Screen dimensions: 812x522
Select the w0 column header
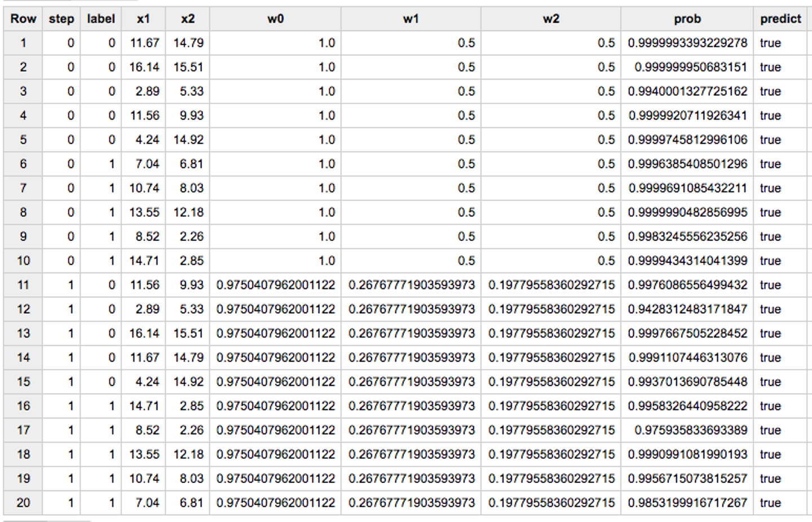coord(275,19)
